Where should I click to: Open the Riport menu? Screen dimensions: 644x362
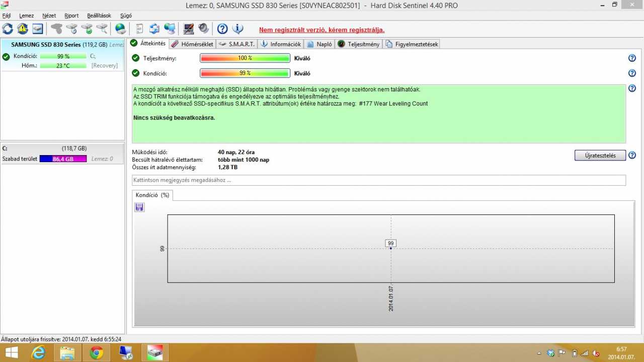(x=71, y=16)
